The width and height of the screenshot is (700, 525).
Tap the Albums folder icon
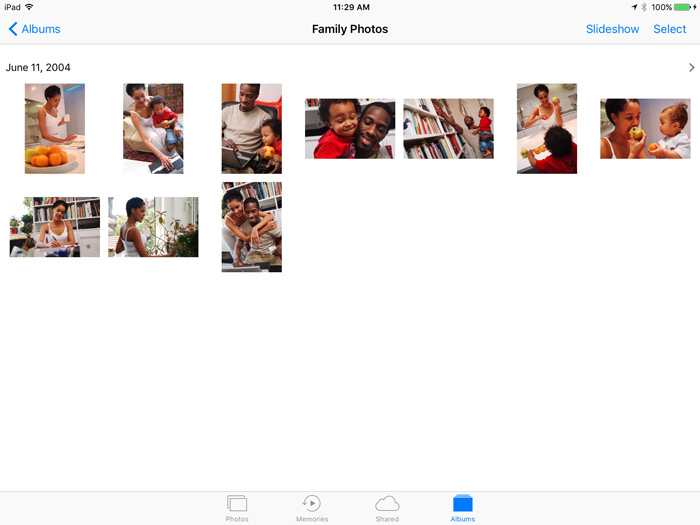(x=462, y=504)
